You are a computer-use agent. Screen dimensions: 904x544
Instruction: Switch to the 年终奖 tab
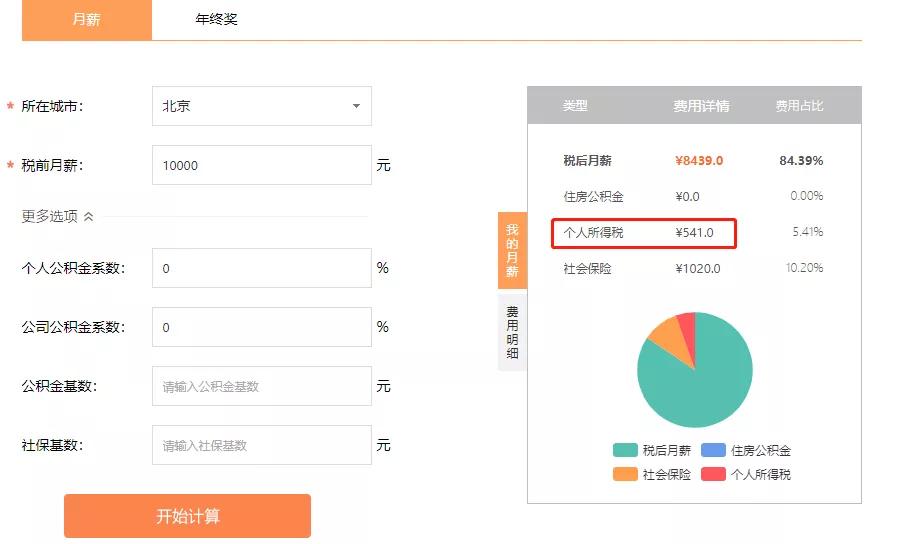(x=216, y=20)
